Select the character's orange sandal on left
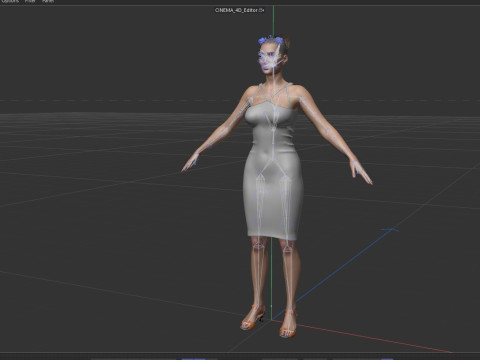The image size is (480, 360). point(253,317)
